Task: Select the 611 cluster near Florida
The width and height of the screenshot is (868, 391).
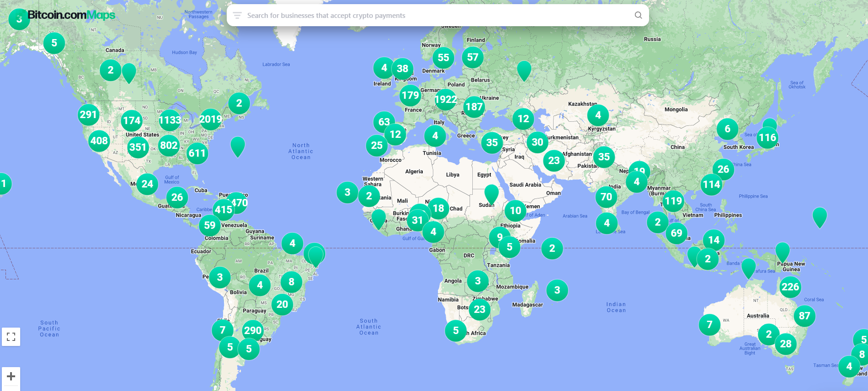Action: [197, 153]
